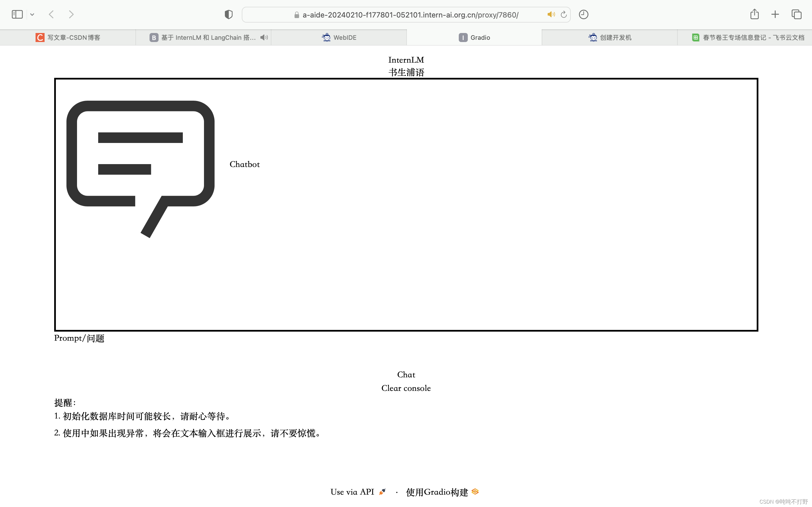The width and height of the screenshot is (812, 507).
Task: Toggle the Safari sidebar icon
Action: pos(17,14)
